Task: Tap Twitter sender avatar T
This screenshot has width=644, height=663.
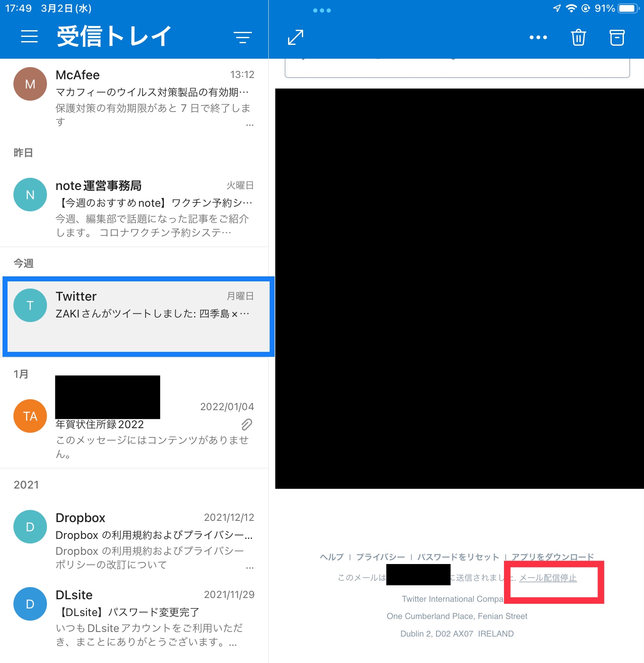Action: click(30, 305)
